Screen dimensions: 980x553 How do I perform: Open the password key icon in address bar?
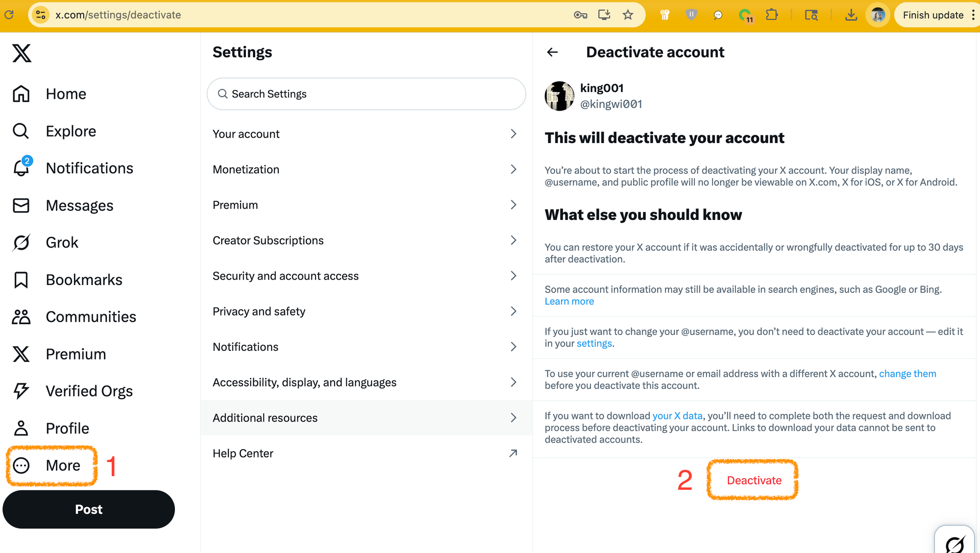click(580, 15)
